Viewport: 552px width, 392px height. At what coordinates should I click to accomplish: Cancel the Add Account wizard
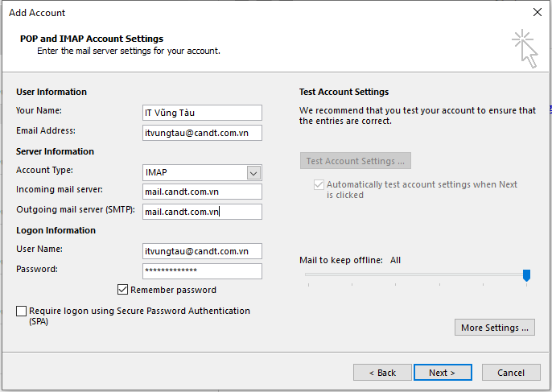511,372
